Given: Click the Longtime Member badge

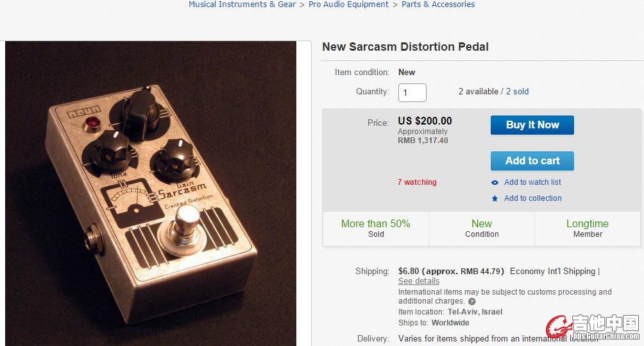Looking at the screenshot, I should [x=588, y=228].
